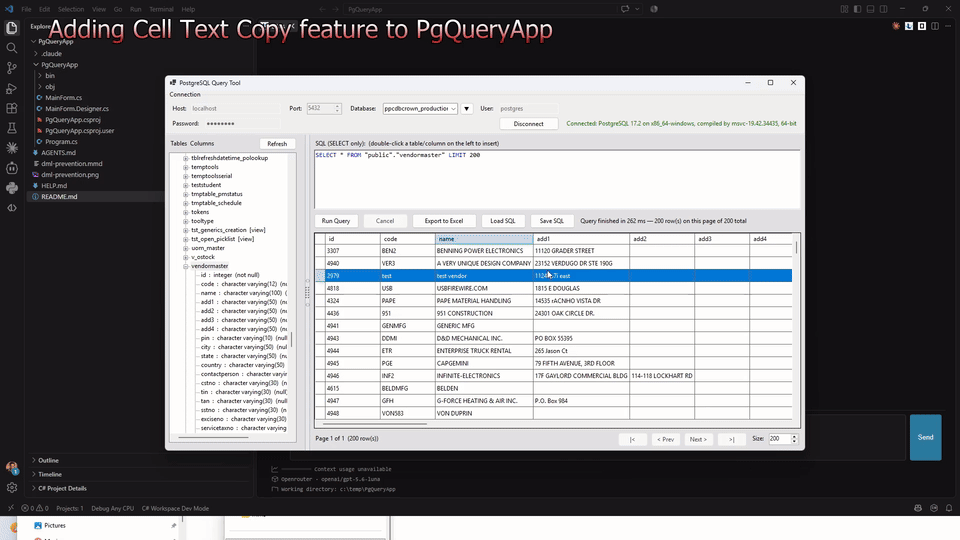Click the add1 column header
Screen dimensions: 960x540
(581, 239)
